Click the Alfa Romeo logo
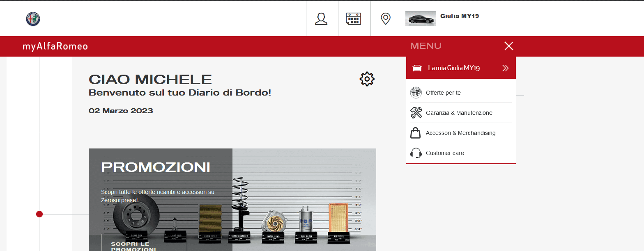The image size is (644, 251). (x=33, y=19)
